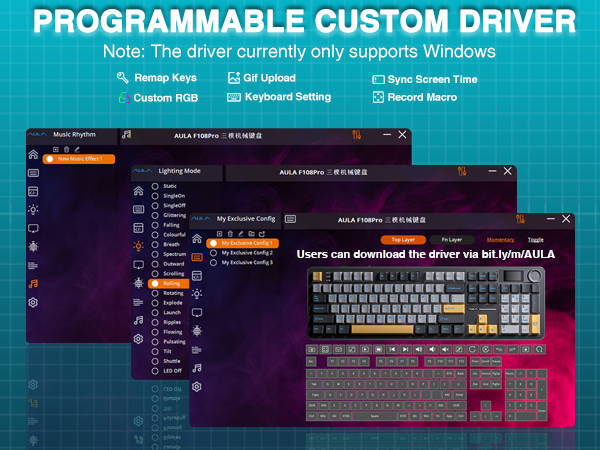
Task: Pick the calculator shortcut key icon
Action: click(325, 349)
